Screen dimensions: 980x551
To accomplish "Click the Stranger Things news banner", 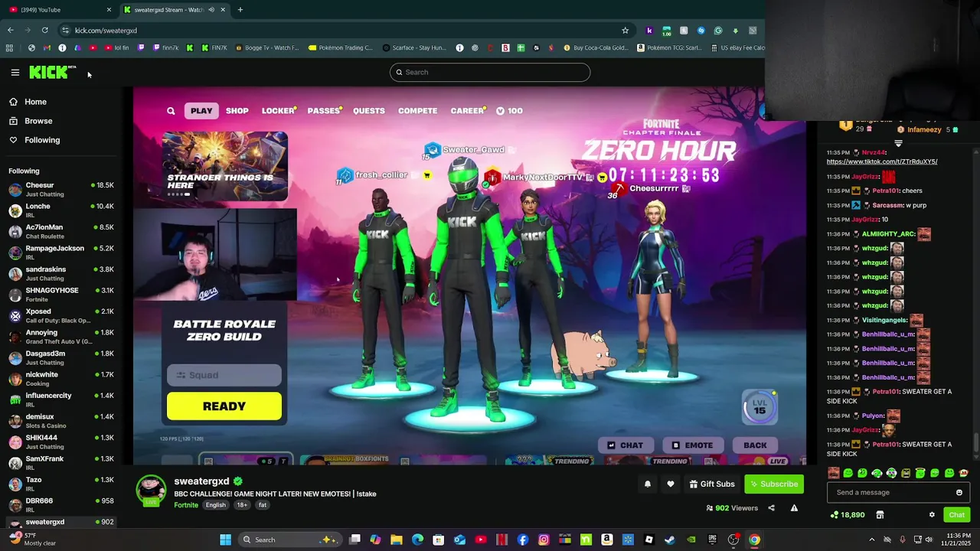I will pos(224,166).
